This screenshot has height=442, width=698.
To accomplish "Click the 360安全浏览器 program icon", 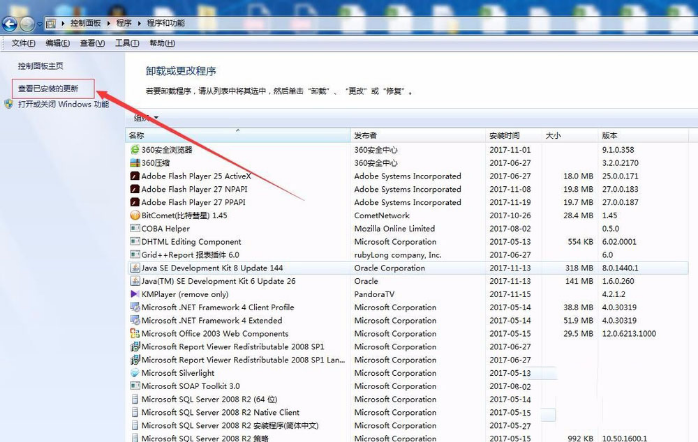I will point(135,149).
